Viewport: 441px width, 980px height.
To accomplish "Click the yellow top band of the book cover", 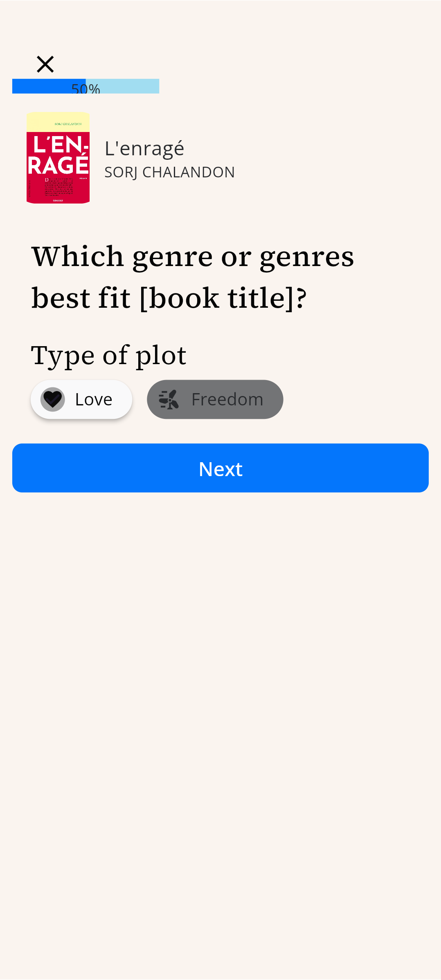I will (58, 122).
